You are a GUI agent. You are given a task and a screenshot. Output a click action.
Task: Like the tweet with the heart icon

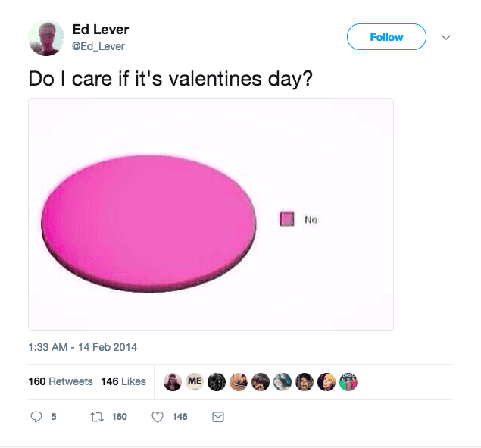(x=158, y=417)
